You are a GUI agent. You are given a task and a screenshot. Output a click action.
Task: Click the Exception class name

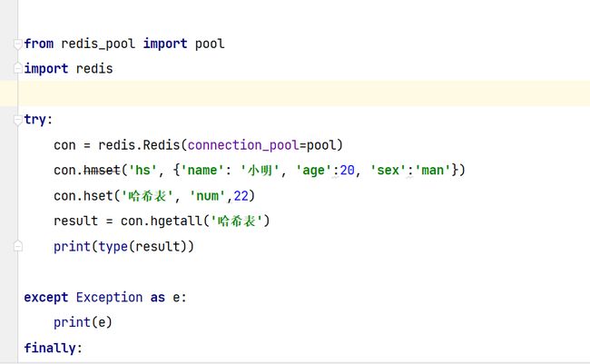[x=109, y=297]
